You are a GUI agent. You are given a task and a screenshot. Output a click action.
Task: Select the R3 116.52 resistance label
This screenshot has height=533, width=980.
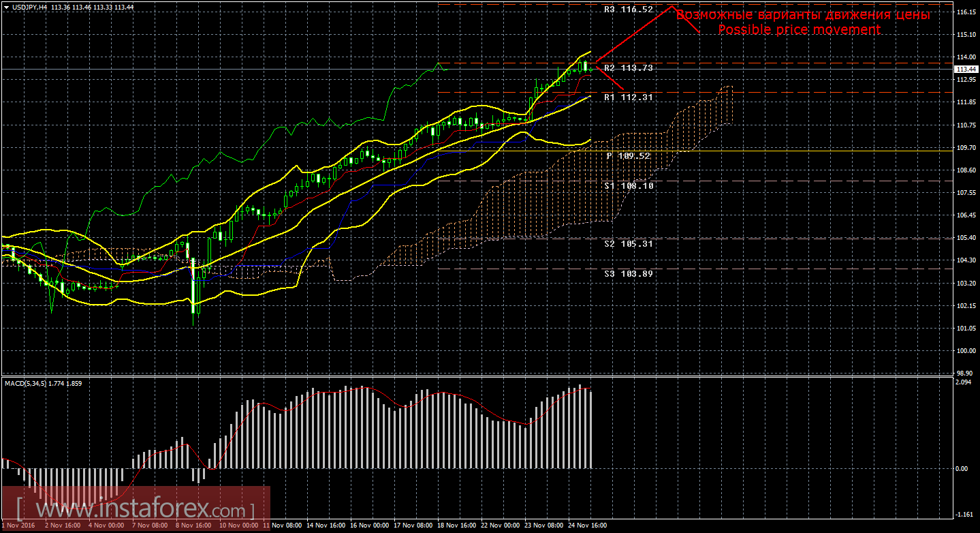tap(628, 10)
